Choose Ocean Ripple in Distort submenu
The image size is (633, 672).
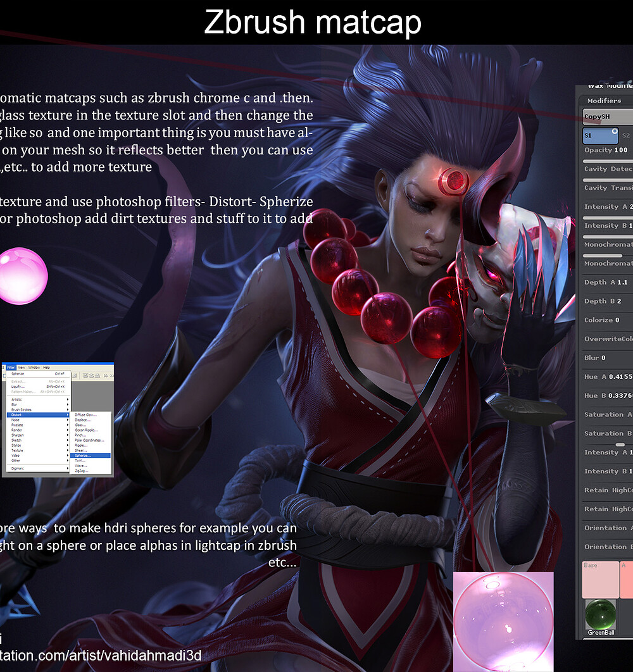[x=92, y=430]
